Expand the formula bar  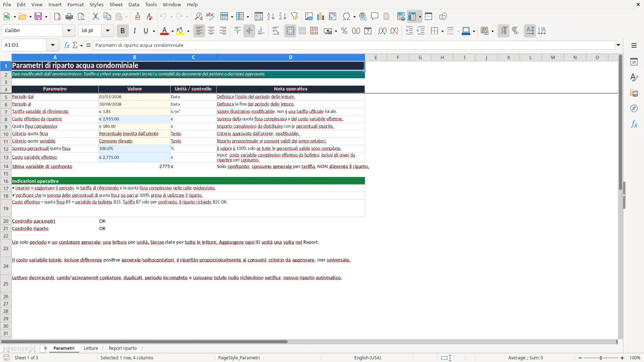coord(619,45)
